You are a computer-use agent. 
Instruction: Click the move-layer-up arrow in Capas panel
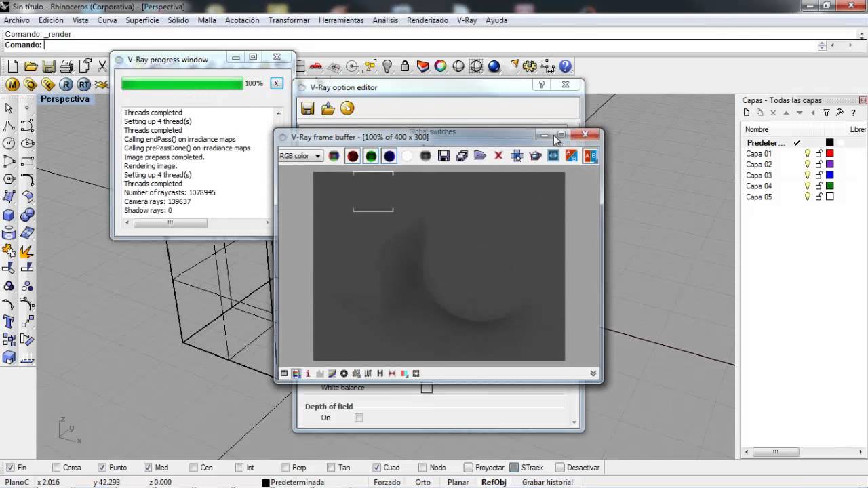[787, 113]
